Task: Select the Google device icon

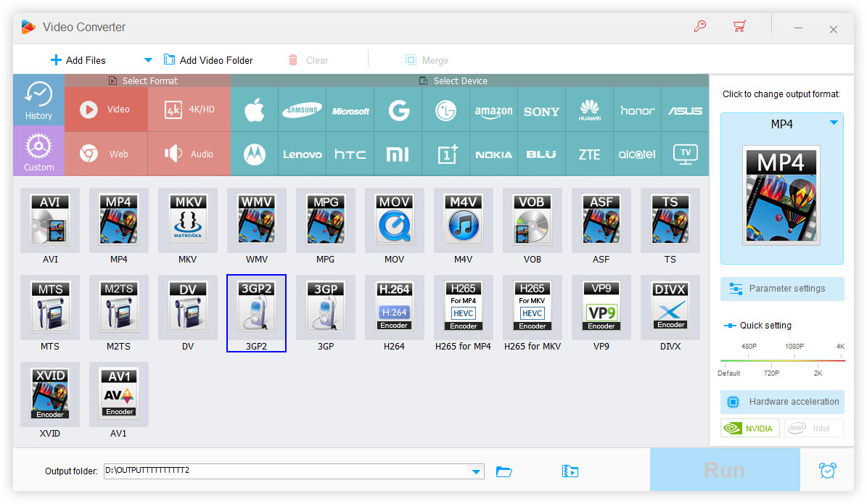Action: pyautogui.click(x=398, y=110)
